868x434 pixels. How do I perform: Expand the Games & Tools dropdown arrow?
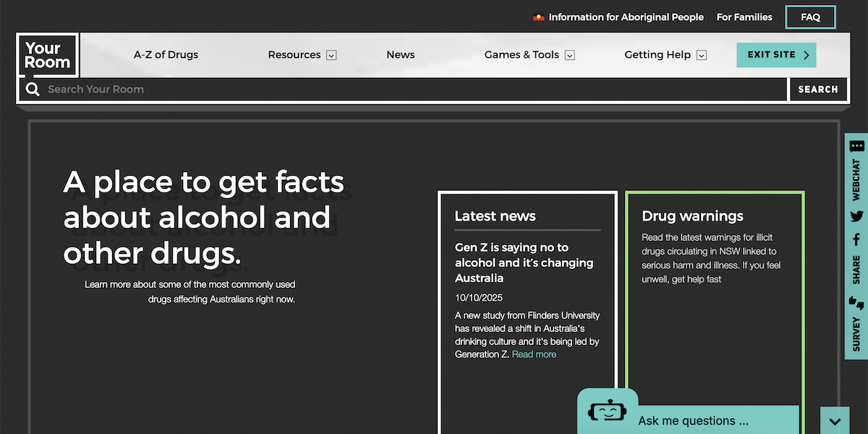[569, 55]
